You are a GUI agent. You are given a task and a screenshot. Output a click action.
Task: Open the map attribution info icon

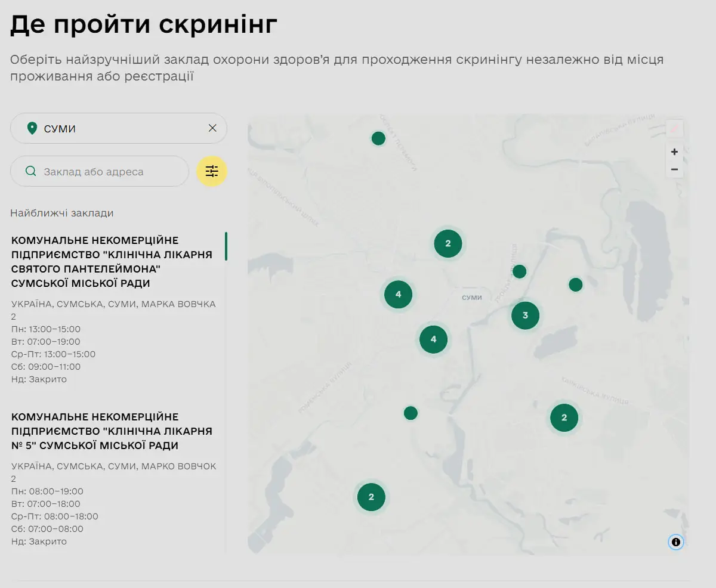coord(675,541)
